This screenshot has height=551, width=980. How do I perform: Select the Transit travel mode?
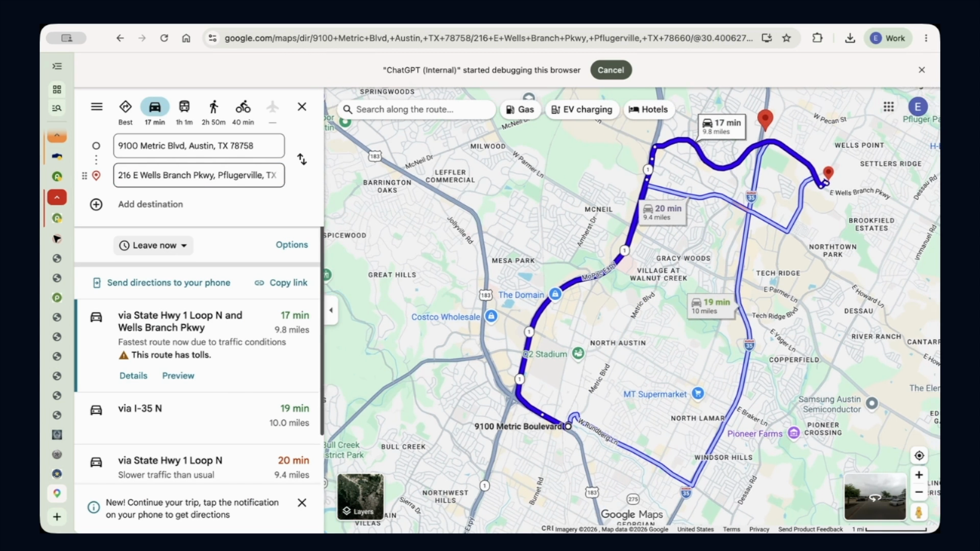pos(184,112)
